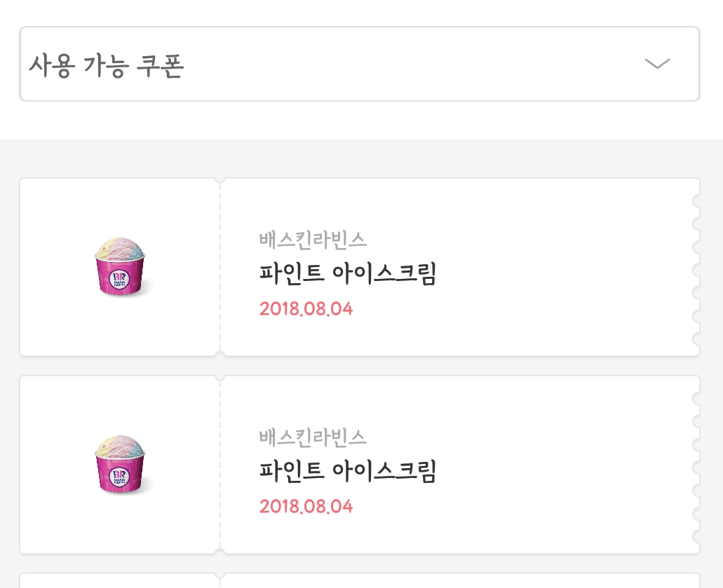
Task: Expand the 사용 가능 쿠폰 dropdown arrow
Action: coord(657,64)
